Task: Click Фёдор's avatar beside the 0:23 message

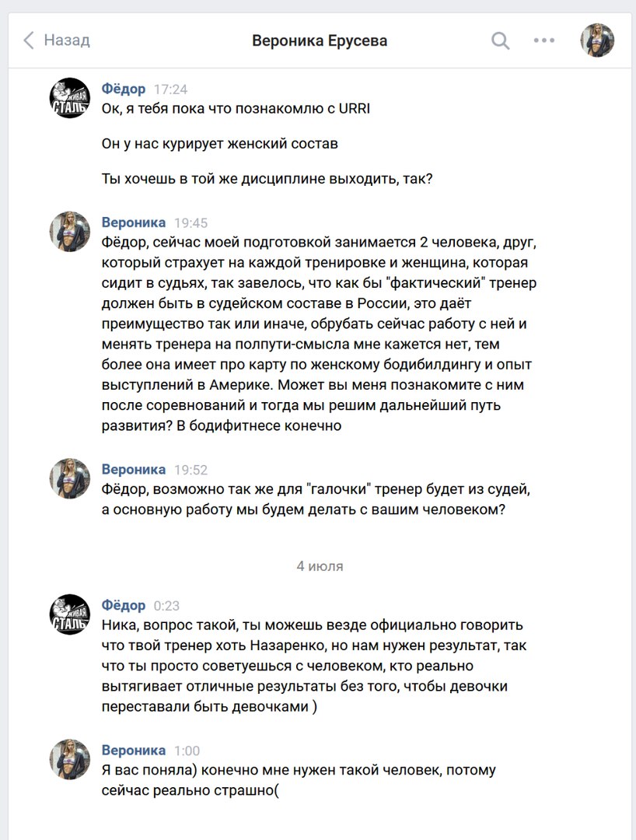Action: pos(70,614)
